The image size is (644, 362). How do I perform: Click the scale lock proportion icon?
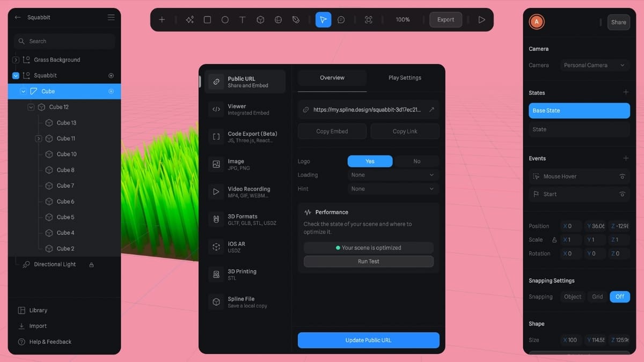click(554, 240)
